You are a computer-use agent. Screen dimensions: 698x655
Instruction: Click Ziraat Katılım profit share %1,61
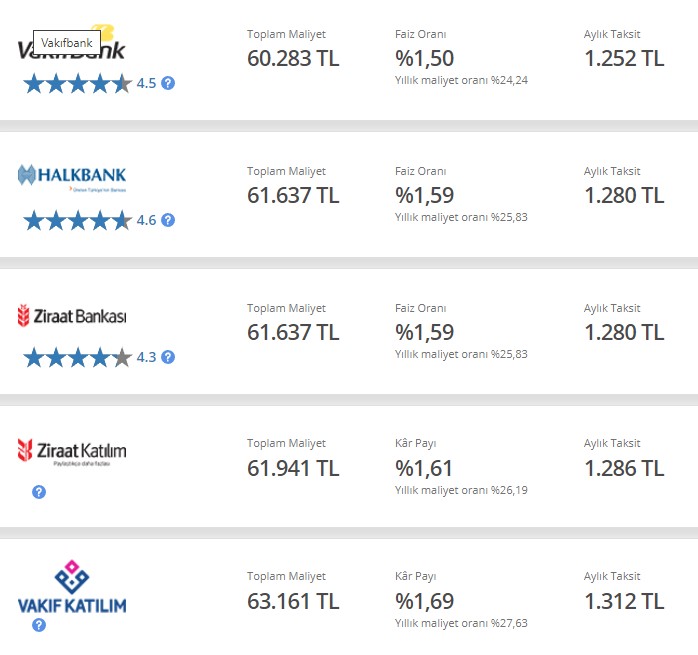pos(424,468)
